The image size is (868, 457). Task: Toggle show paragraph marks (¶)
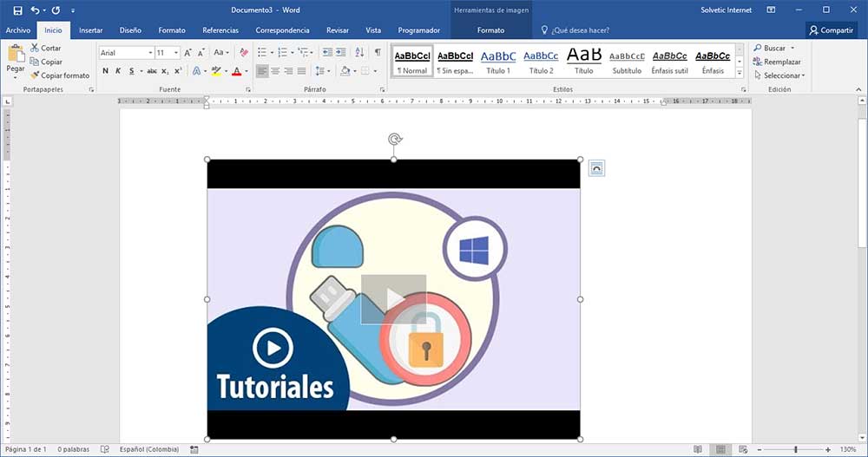coord(377,53)
